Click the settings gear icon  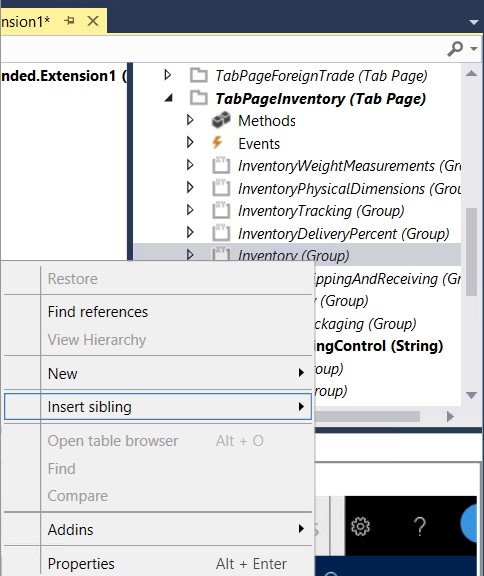(x=360, y=526)
